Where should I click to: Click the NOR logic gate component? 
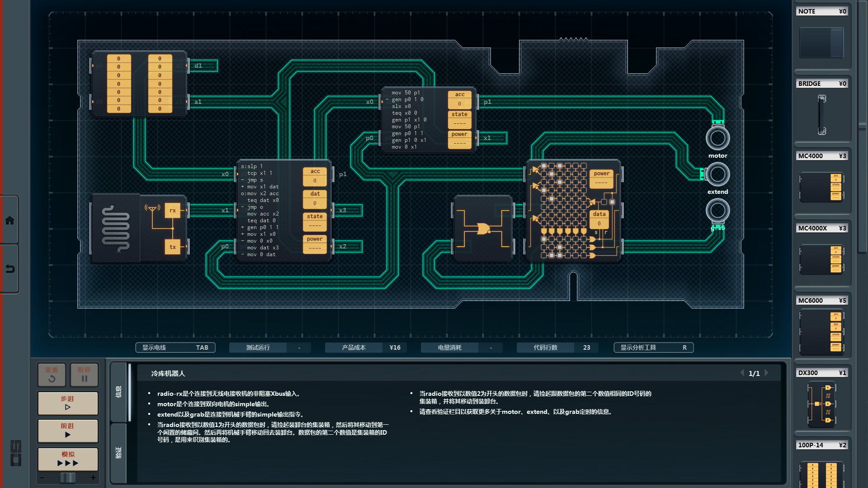point(483,229)
